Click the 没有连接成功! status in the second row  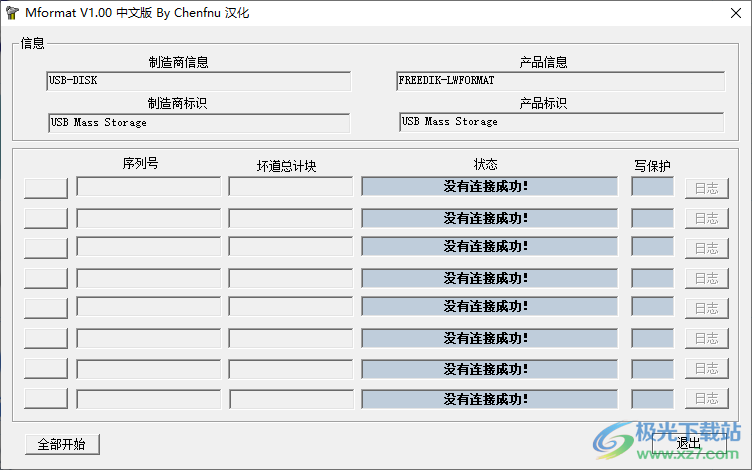490,218
